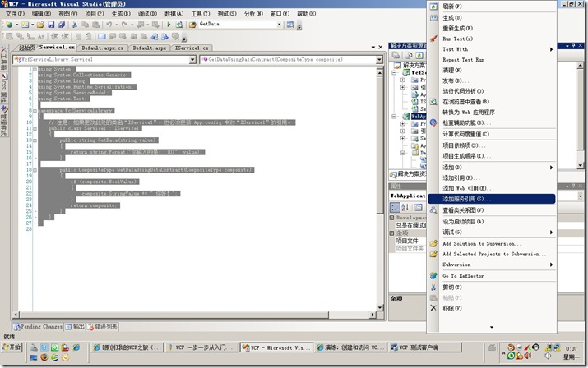
Task: Click the delete X icon next to 移除
Action: click(433, 308)
